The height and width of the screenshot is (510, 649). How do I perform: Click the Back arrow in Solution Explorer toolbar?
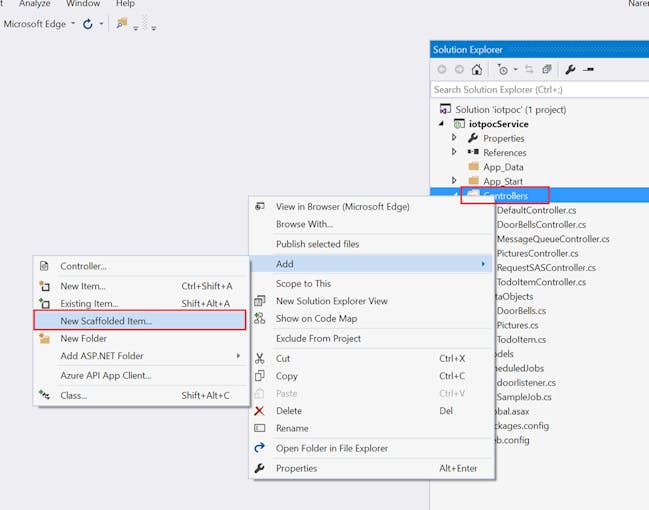[442, 69]
